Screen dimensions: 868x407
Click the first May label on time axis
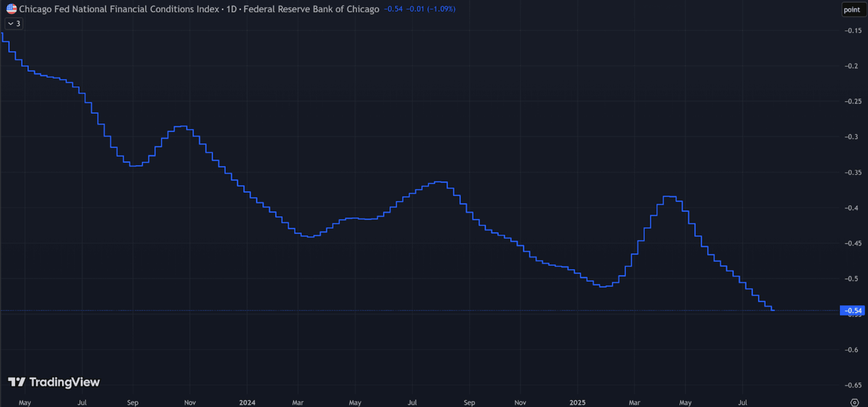pyautogui.click(x=24, y=402)
